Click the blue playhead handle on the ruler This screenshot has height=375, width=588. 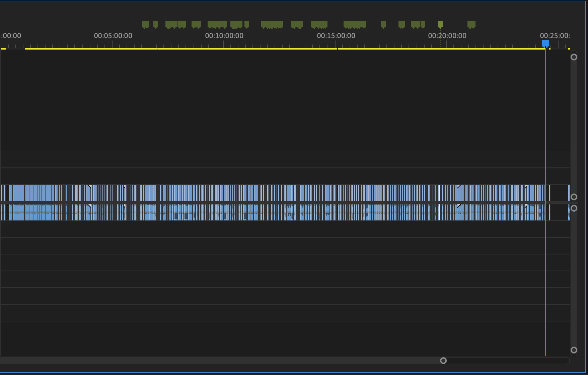coord(545,44)
